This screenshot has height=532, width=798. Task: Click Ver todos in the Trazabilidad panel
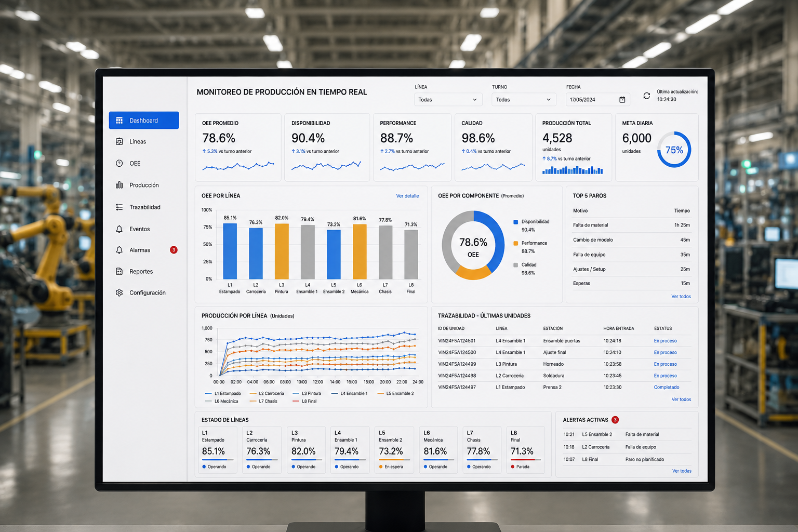point(681,400)
